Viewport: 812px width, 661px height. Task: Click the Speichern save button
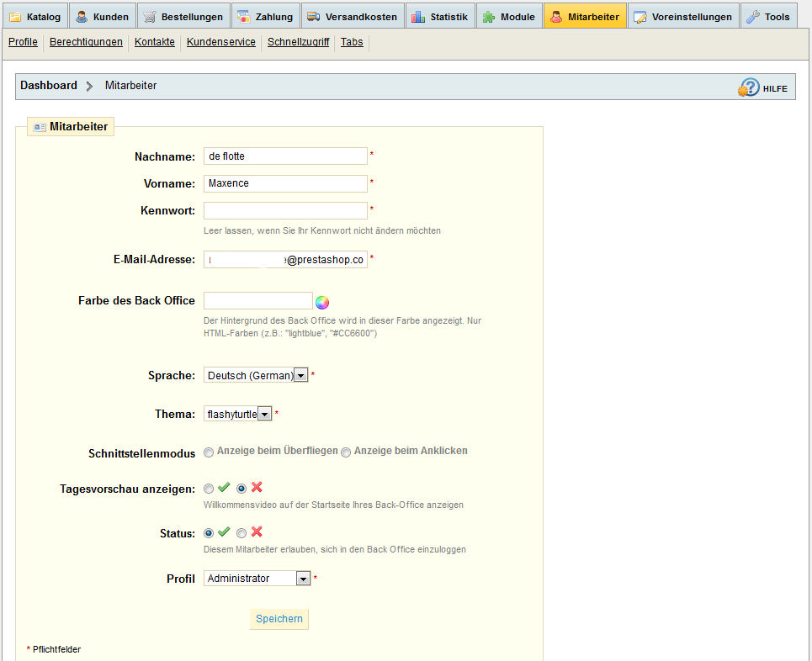pos(279,619)
